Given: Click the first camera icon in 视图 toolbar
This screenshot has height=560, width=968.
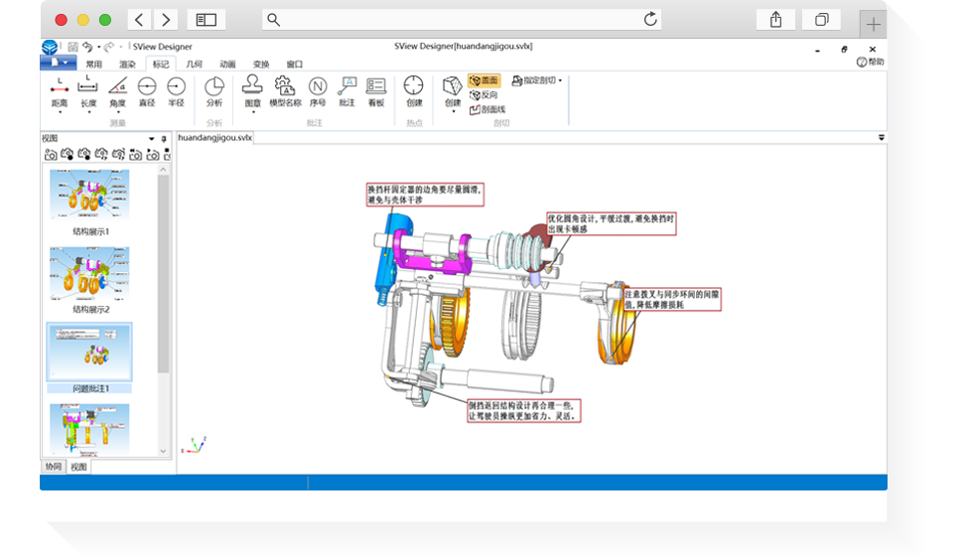Looking at the screenshot, I should tap(51, 154).
